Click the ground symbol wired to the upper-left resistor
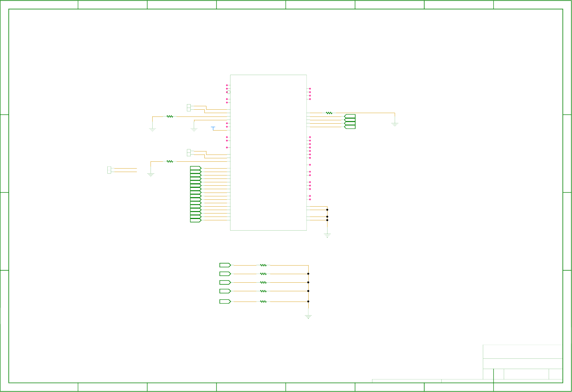Image resolution: width=572 pixels, height=392 pixels. (x=153, y=130)
